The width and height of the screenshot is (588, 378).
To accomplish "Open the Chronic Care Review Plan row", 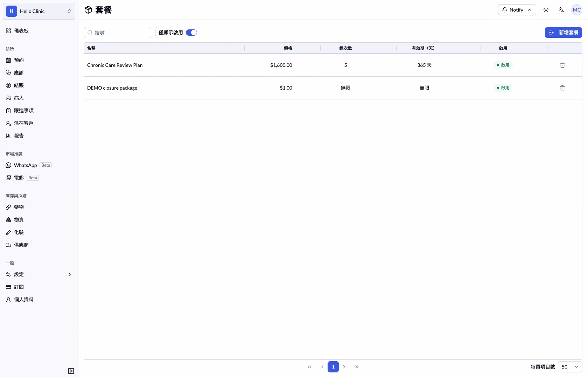I will (x=333, y=65).
